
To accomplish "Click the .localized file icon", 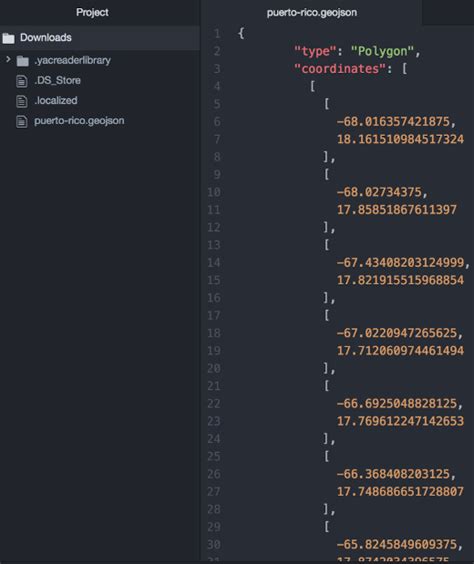I will 22,101.
